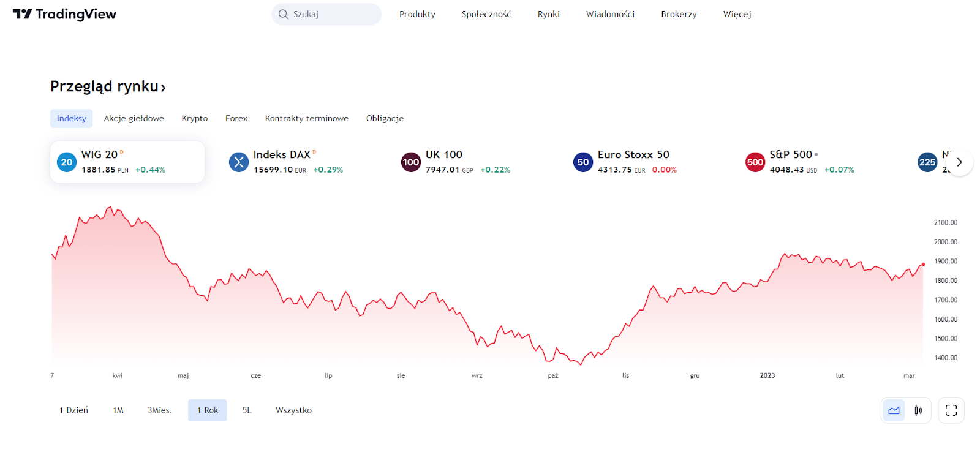980x471 pixels.
Task: Click the S&P 500 value 4048.43
Action: [786, 170]
